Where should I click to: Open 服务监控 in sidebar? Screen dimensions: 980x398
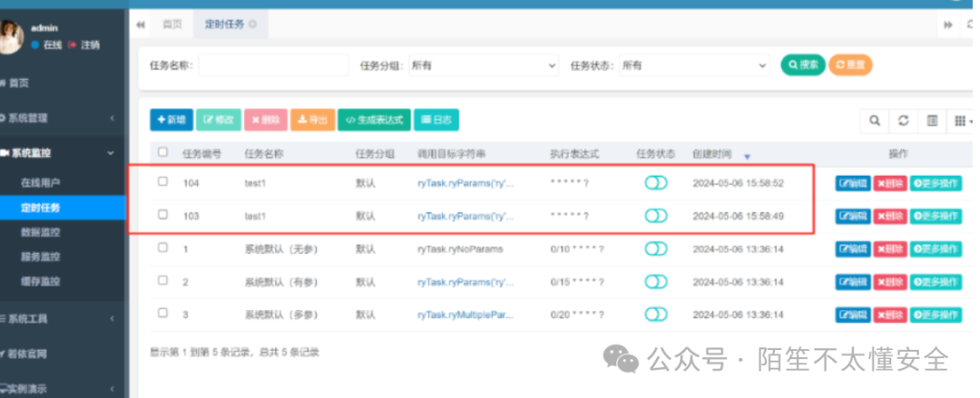click(x=40, y=257)
